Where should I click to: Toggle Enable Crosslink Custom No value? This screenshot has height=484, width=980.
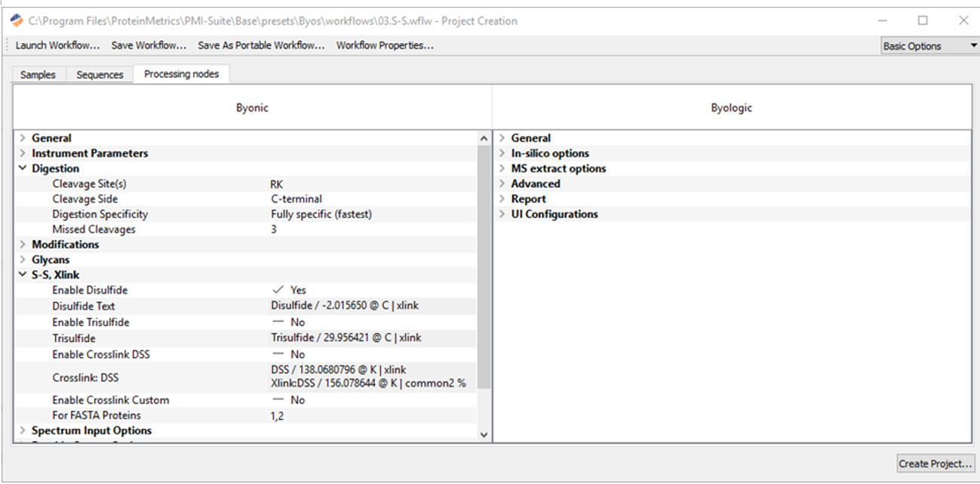pyautogui.click(x=288, y=400)
